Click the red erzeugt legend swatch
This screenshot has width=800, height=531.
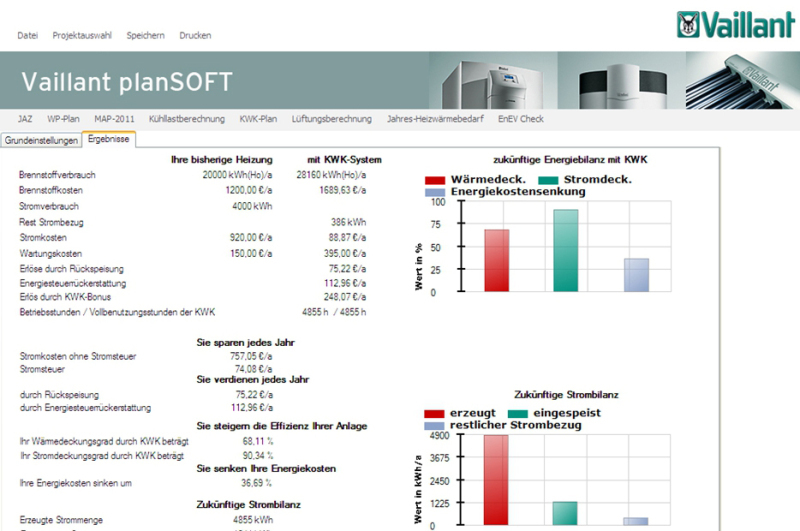pos(434,414)
